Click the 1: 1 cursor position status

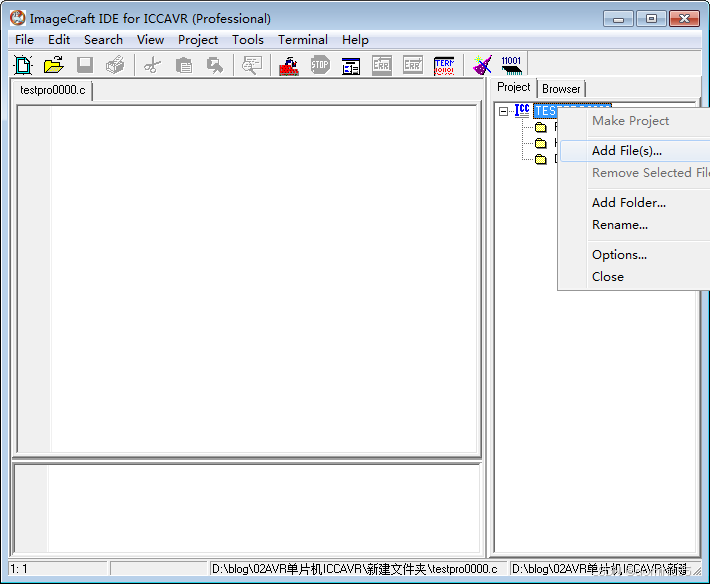[58, 569]
